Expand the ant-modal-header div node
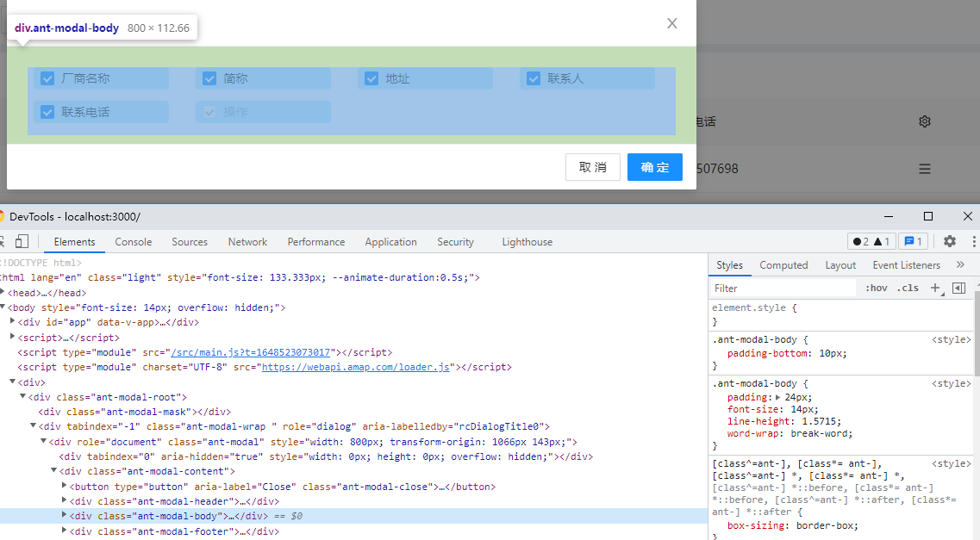980x540 pixels. coord(65,500)
